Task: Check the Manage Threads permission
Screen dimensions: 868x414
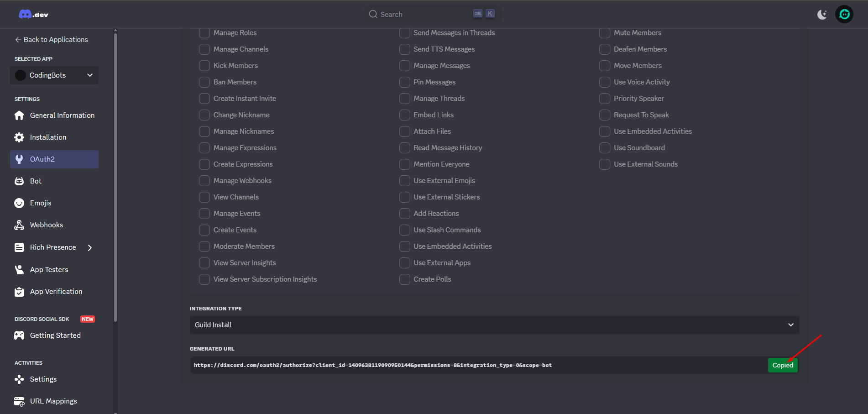Action: [405, 99]
